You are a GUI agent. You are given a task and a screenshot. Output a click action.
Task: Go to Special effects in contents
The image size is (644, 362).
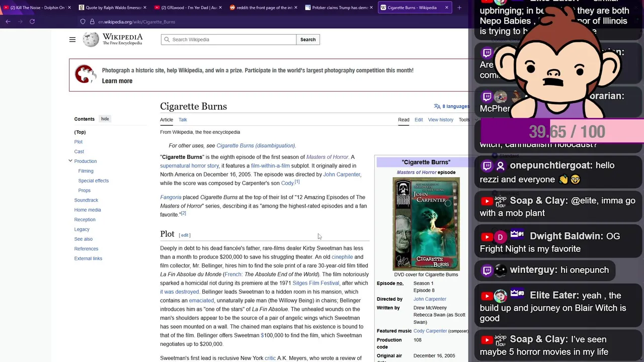coord(93,180)
